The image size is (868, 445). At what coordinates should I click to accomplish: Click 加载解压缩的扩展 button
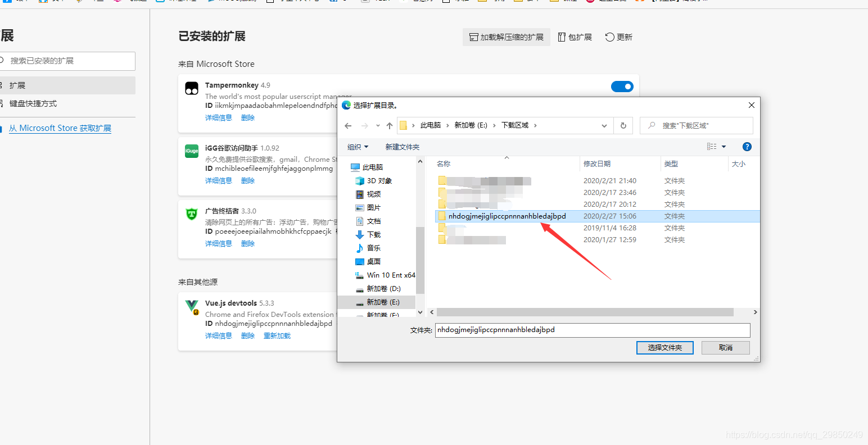coord(507,37)
